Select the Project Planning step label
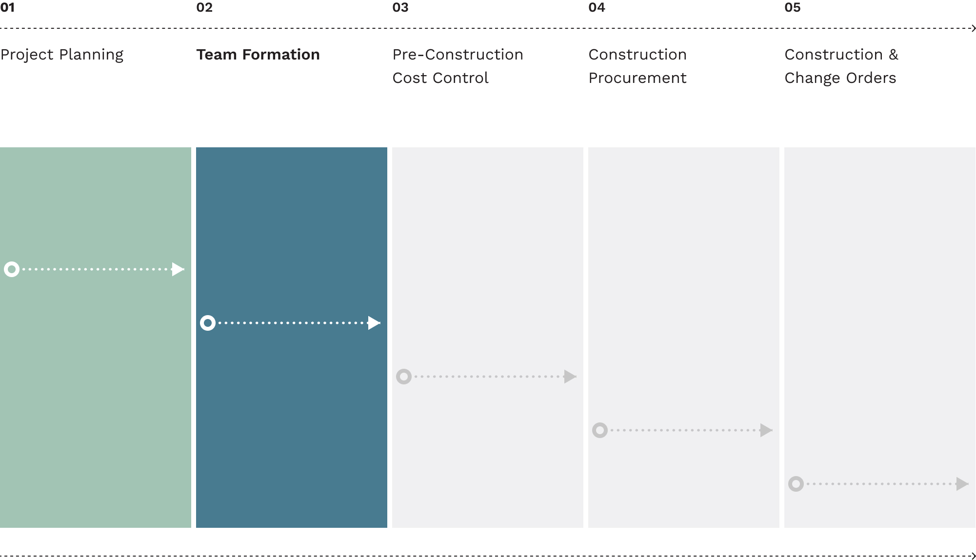The height and width of the screenshot is (560, 976). click(62, 55)
